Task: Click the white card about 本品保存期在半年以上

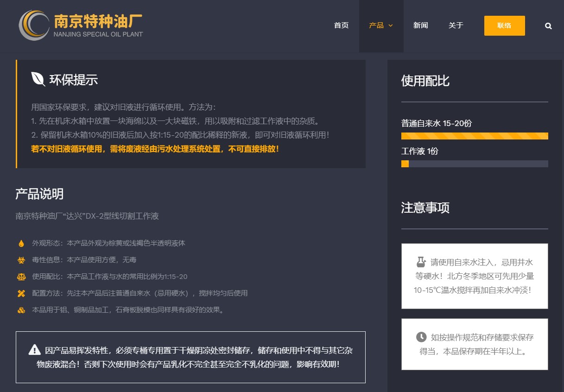Action: 475,344
